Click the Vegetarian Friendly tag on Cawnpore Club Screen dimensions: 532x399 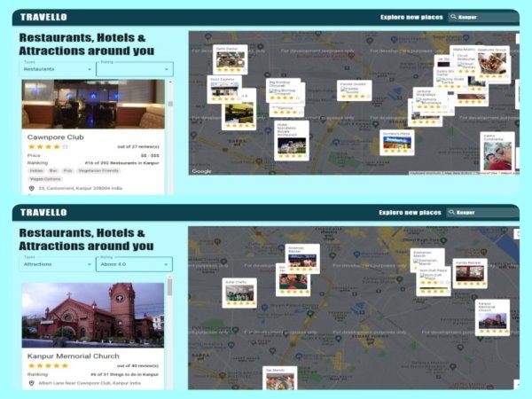pyautogui.click(x=103, y=170)
